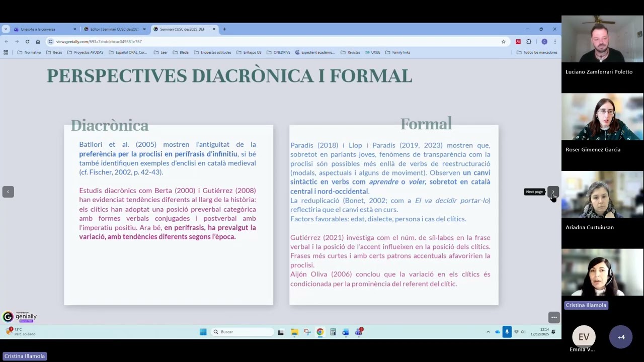Go back in browser history
644x362 pixels.
pos(6,42)
